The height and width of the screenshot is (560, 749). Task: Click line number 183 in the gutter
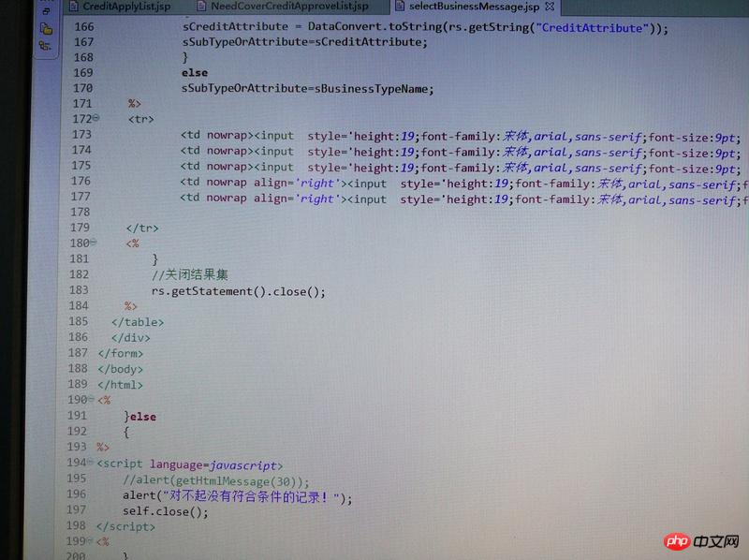click(x=79, y=290)
